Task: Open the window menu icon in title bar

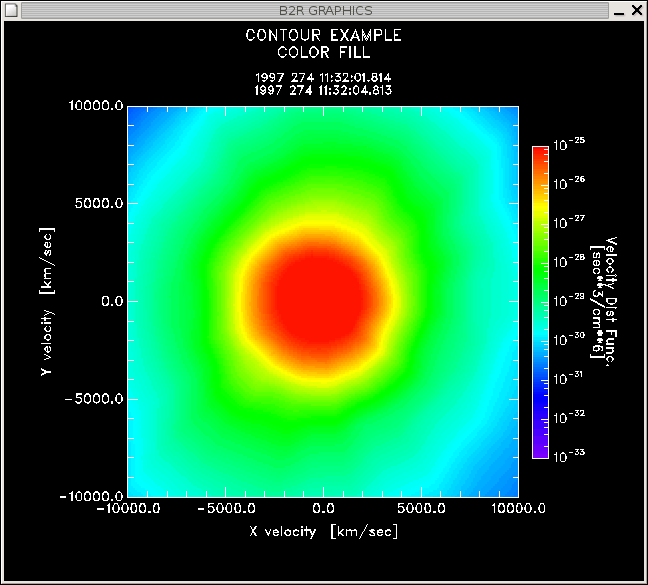Action: pyautogui.click(x=11, y=10)
